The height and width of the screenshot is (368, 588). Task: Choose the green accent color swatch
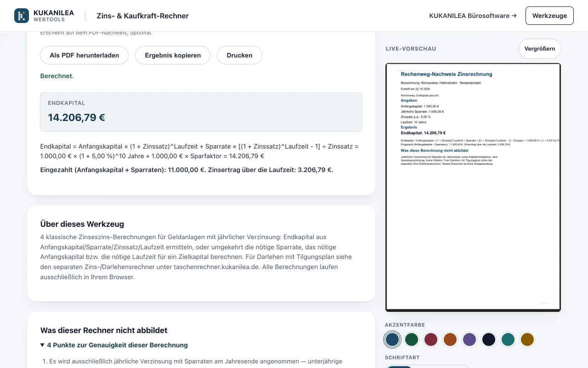pos(412,339)
